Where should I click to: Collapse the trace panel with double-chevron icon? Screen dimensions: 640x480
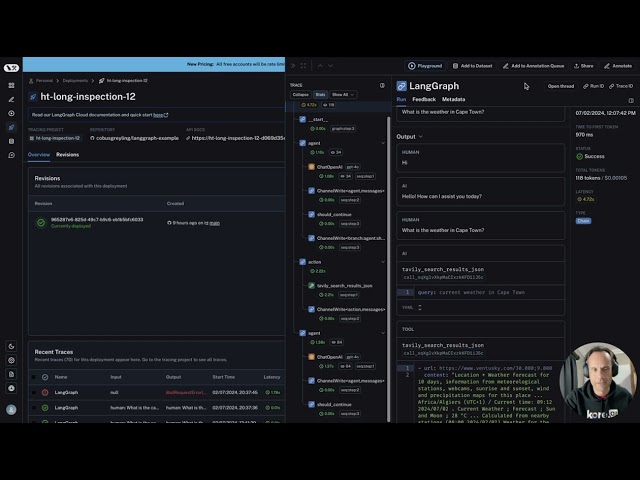293,66
